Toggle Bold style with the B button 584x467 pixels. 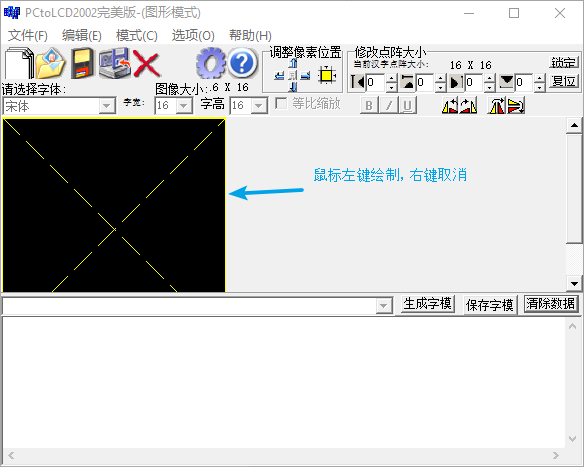pos(369,106)
